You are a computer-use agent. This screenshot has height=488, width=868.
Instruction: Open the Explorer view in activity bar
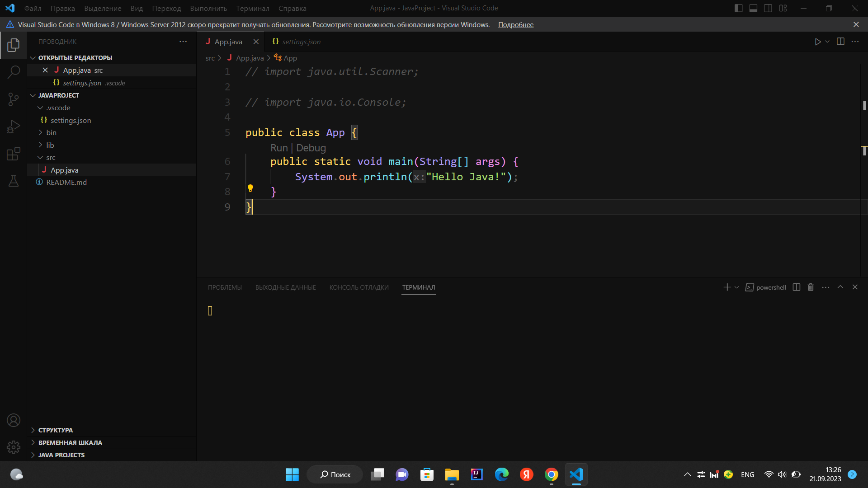point(14,45)
